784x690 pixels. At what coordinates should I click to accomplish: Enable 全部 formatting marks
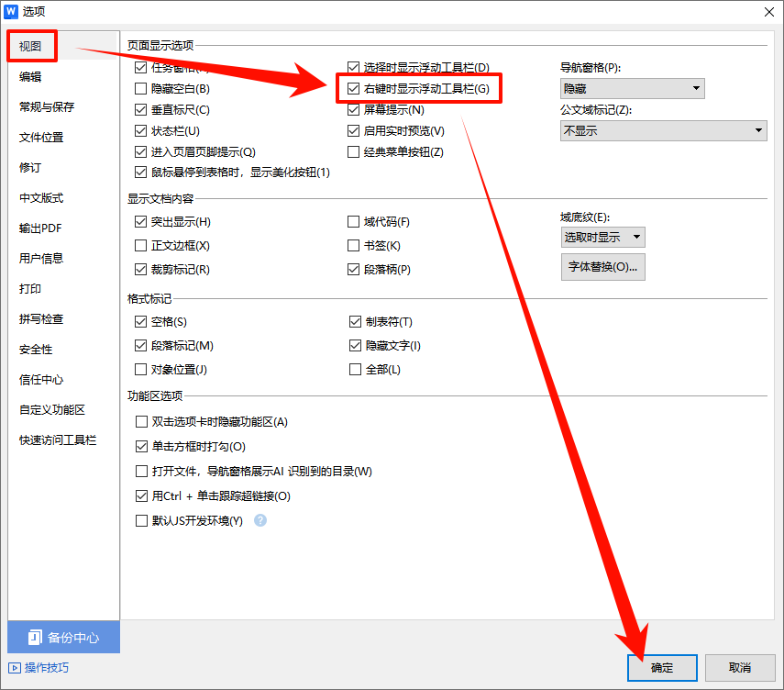coord(353,369)
